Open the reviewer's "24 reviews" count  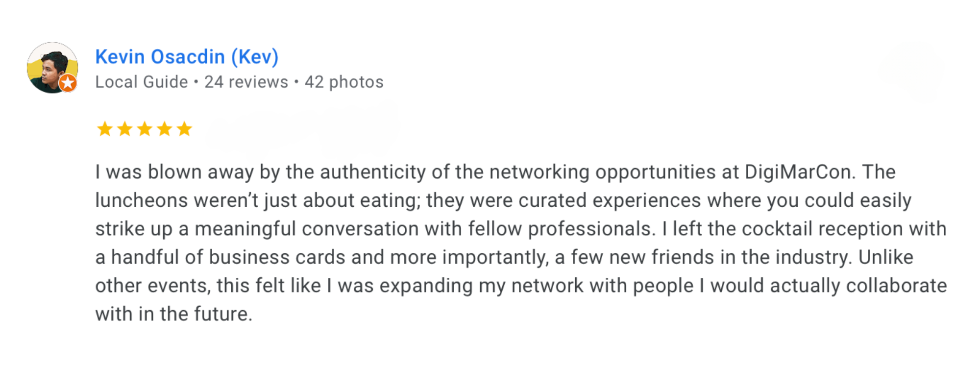[246, 82]
